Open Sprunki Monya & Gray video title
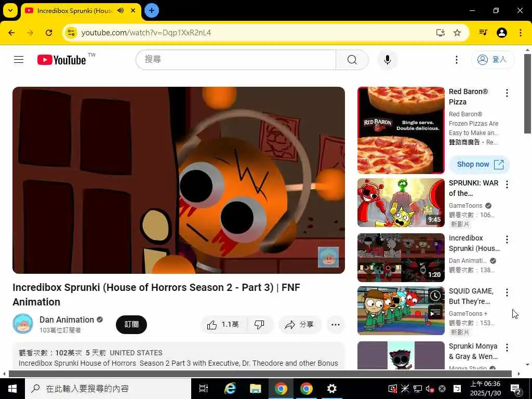This screenshot has height=399, width=532. click(x=473, y=351)
